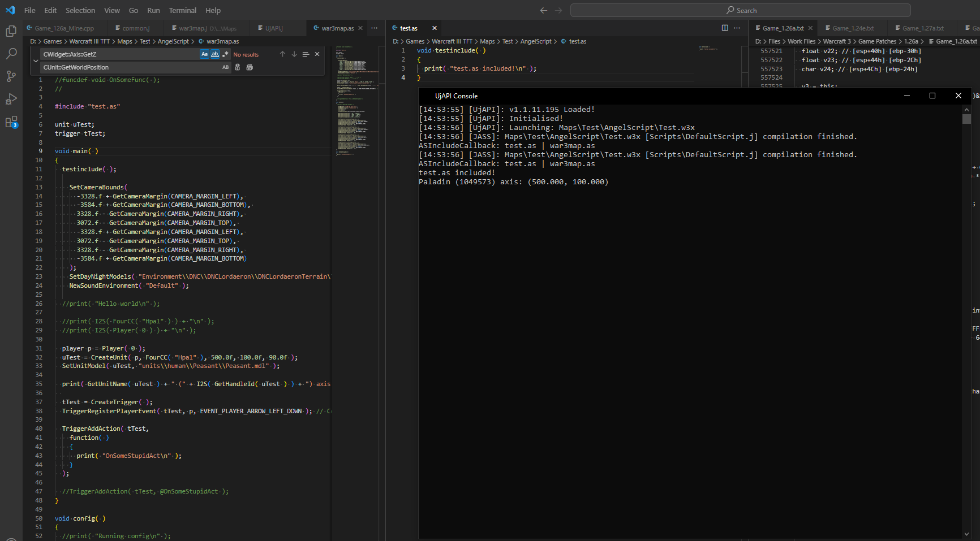Collapse the replace row chevron

click(36, 60)
